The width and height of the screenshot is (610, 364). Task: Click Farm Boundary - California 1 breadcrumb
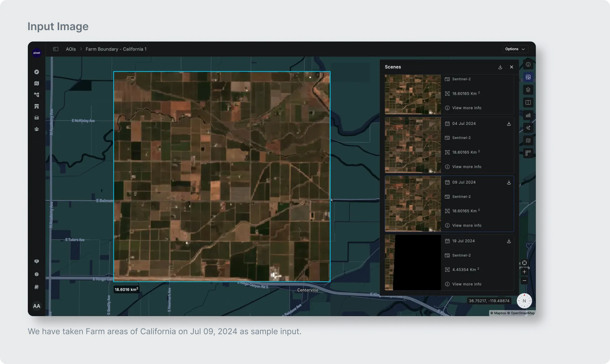pos(116,49)
